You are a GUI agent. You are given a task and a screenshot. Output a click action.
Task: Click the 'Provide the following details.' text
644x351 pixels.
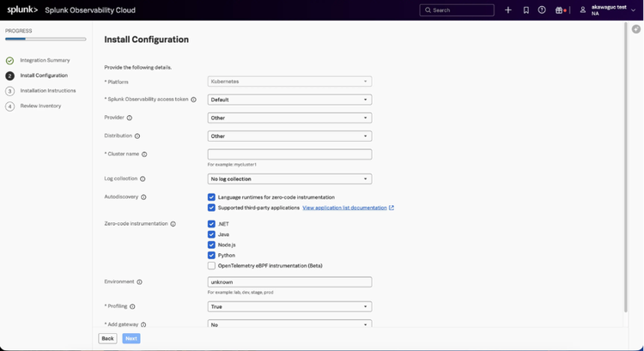(137, 67)
